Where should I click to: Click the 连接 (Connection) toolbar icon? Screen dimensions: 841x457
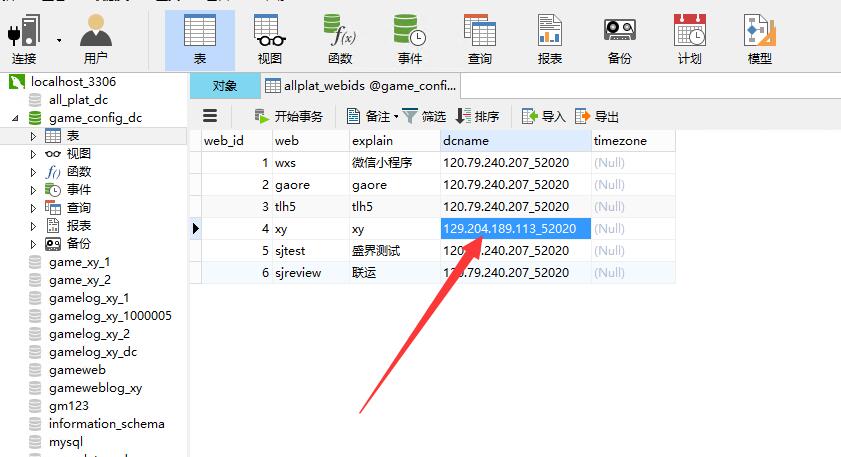pos(26,38)
